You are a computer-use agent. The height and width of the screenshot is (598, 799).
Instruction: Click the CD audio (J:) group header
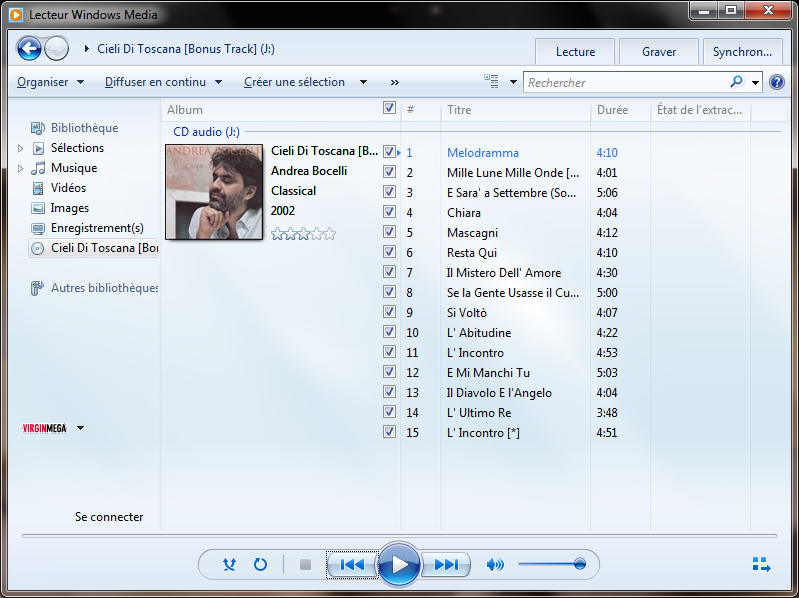click(x=206, y=132)
